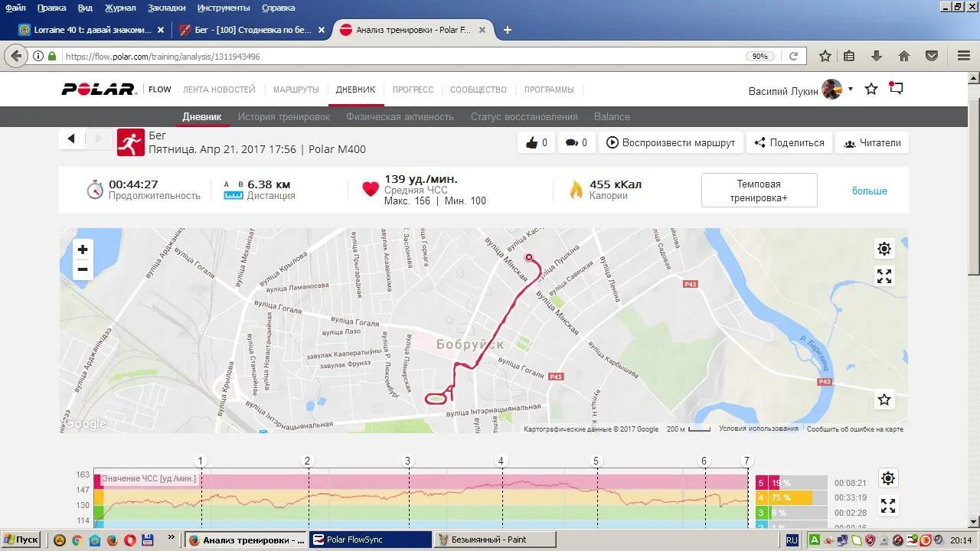Open the map settings gear
The image size is (980, 551).
pyautogui.click(x=884, y=249)
